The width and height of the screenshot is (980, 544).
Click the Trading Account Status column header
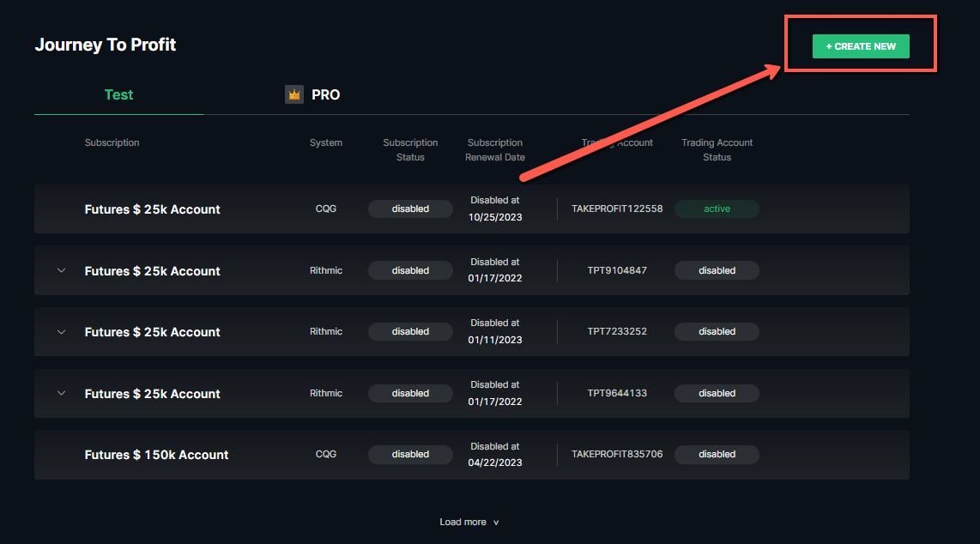[717, 149]
